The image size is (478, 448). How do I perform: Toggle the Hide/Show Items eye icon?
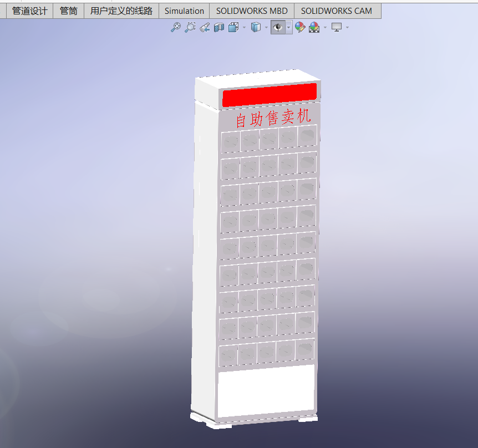coord(278,27)
